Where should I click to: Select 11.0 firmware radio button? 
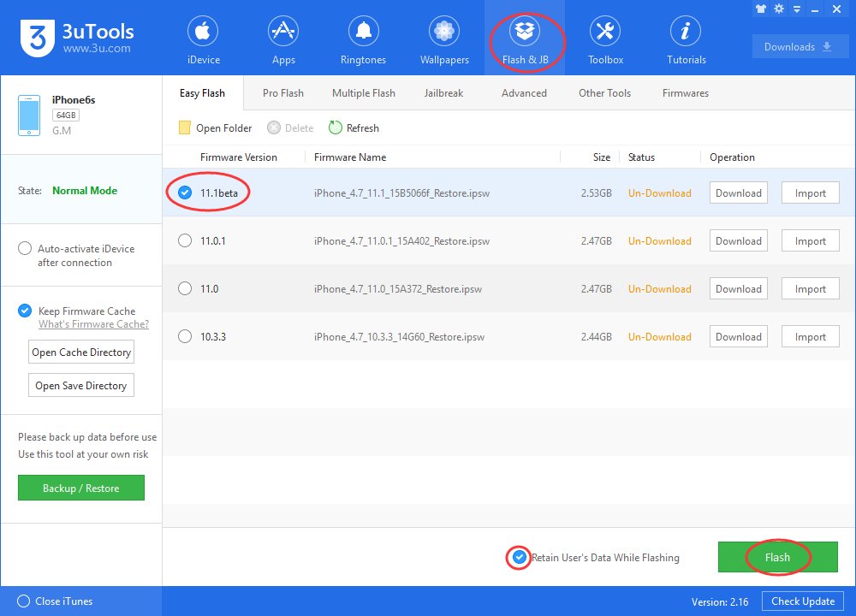click(185, 288)
